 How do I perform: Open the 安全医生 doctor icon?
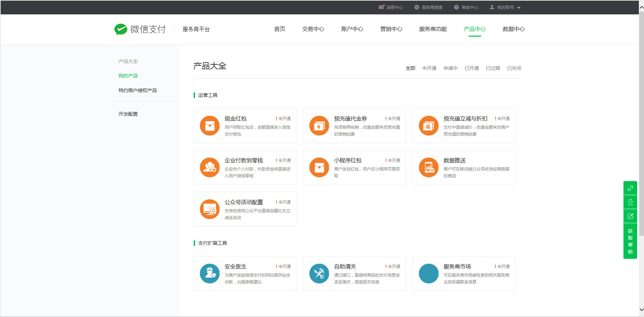click(209, 274)
